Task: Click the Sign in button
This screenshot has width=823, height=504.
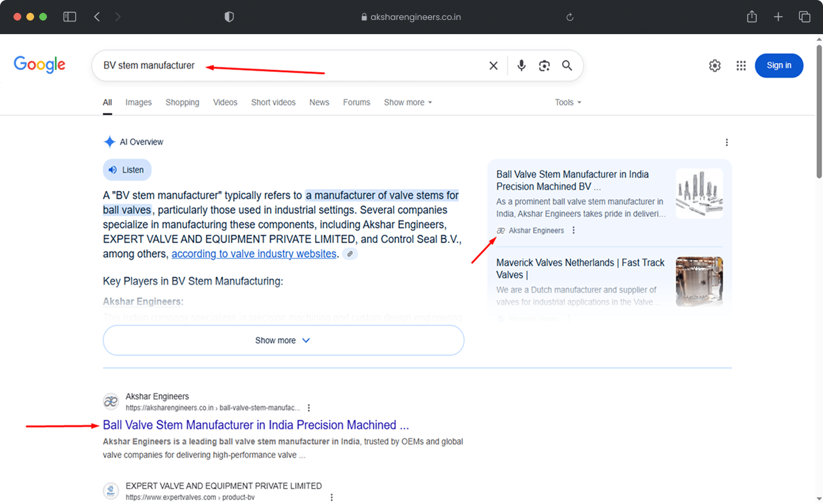Action: coord(779,66)
